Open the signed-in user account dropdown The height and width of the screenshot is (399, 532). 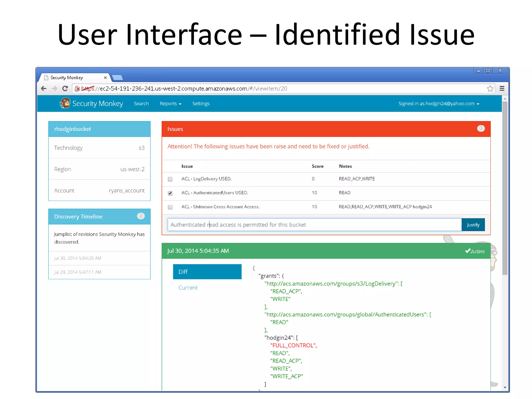pyautogui.click(x=439, y=104)
